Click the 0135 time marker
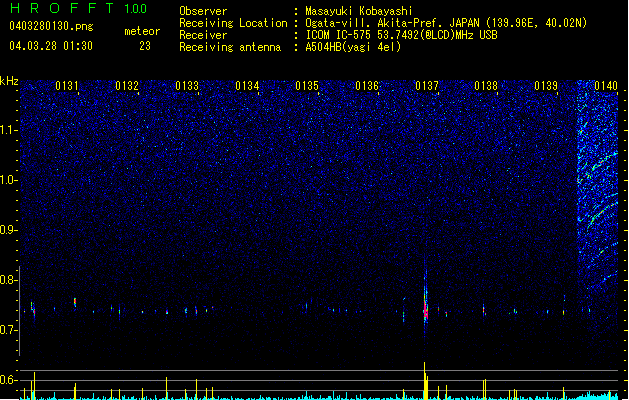The height and width of the screenshot is (400, 629). click(x=307, y=86)
